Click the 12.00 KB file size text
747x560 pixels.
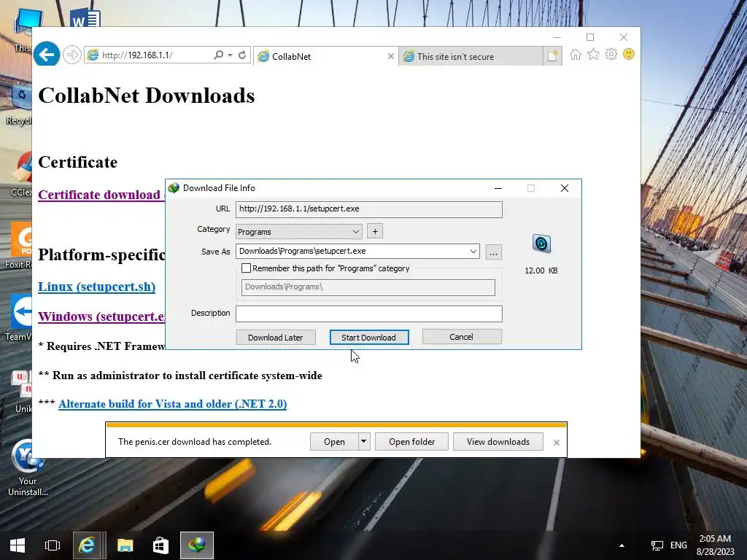tap(541, 271)
